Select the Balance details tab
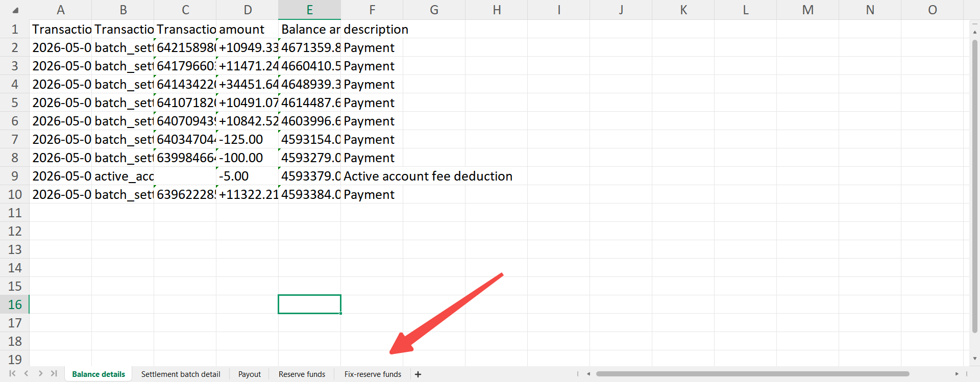Image resolution: width=980 pixels, height=382 pixels. (99, 374)
